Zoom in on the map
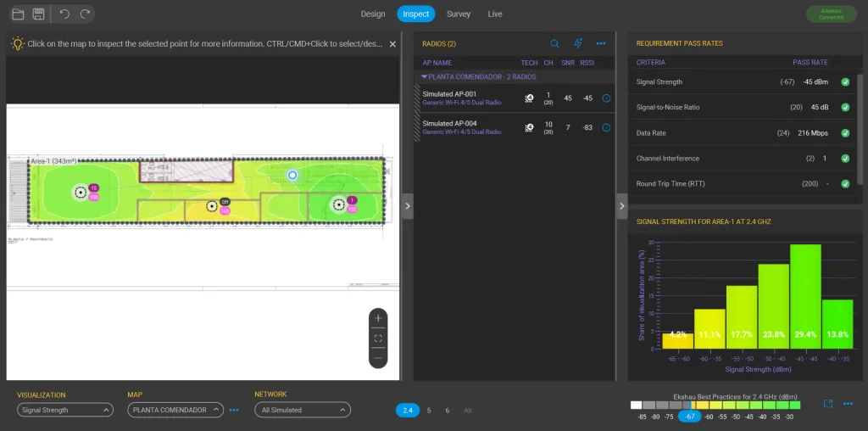This screenshot has height=431, width=868. coord(378,318)
